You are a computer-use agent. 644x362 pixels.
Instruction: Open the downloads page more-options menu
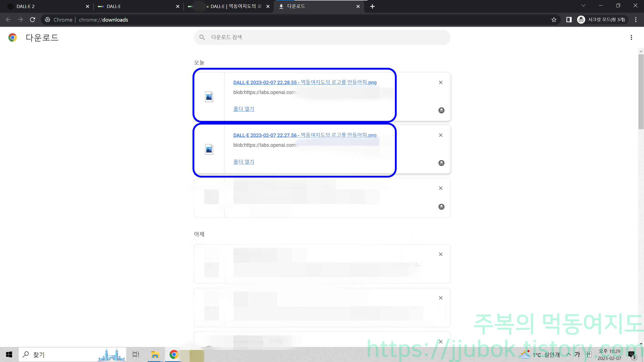pos(631,37)
